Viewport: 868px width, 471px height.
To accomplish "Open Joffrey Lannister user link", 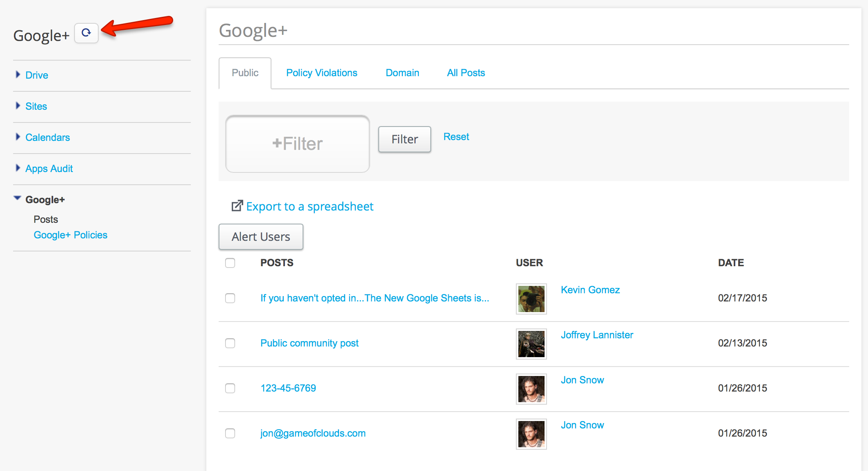I will pyautogui.click(x=597, y=335).
